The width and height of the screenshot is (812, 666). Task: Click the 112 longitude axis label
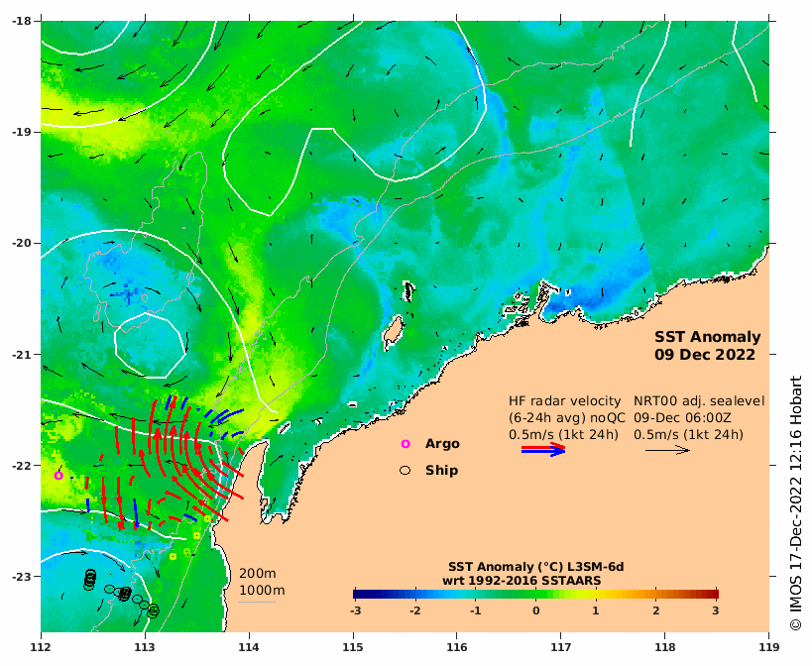point(41,647)
